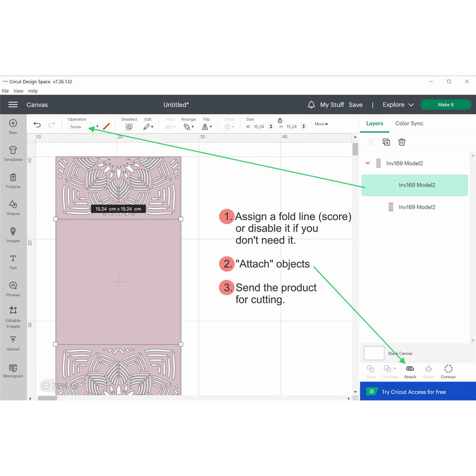Delete the selected layer with trash icon

click(x=402, y=142)
